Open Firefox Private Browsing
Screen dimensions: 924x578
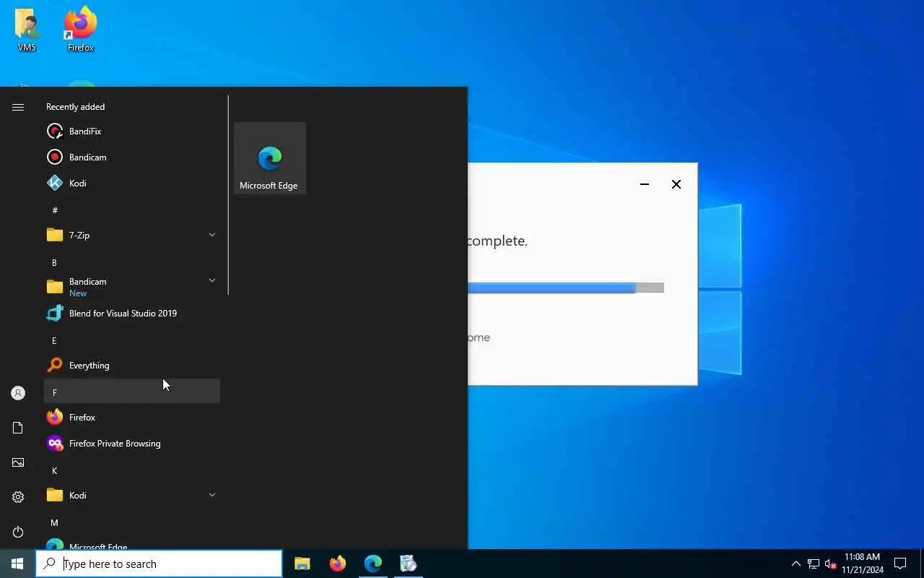(132, 444)
